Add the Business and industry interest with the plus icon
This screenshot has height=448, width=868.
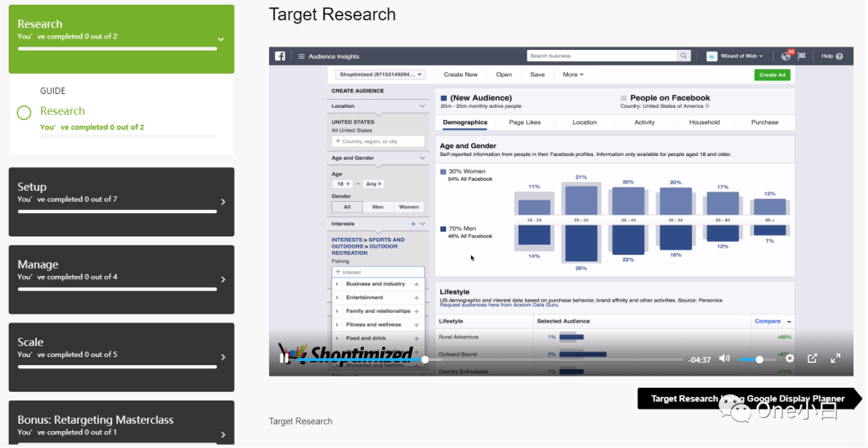click(417, 284)
